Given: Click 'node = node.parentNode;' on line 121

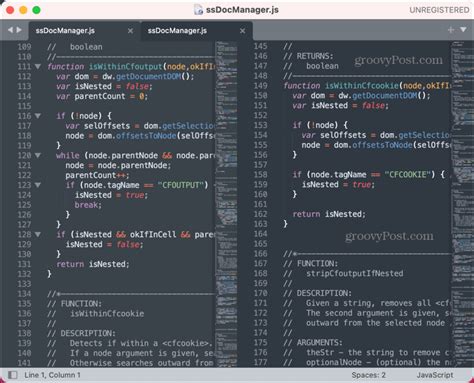Looking at the screenshot, I should [118, 165].
